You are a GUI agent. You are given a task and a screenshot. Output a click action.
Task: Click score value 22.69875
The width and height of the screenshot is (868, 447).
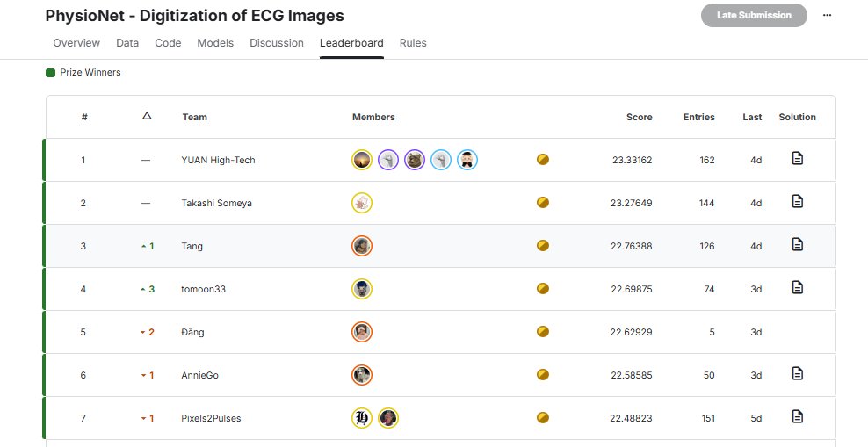pos(632,289)
